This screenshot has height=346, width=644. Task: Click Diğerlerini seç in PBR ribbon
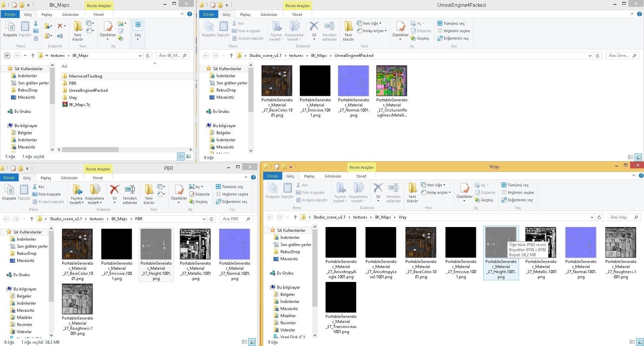pos(232,202)
